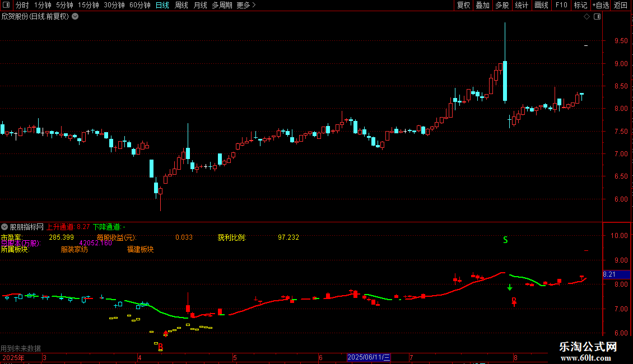Click the 285.399 P/E value
This screenshot has height=364, width=633.
coord(62,237)
